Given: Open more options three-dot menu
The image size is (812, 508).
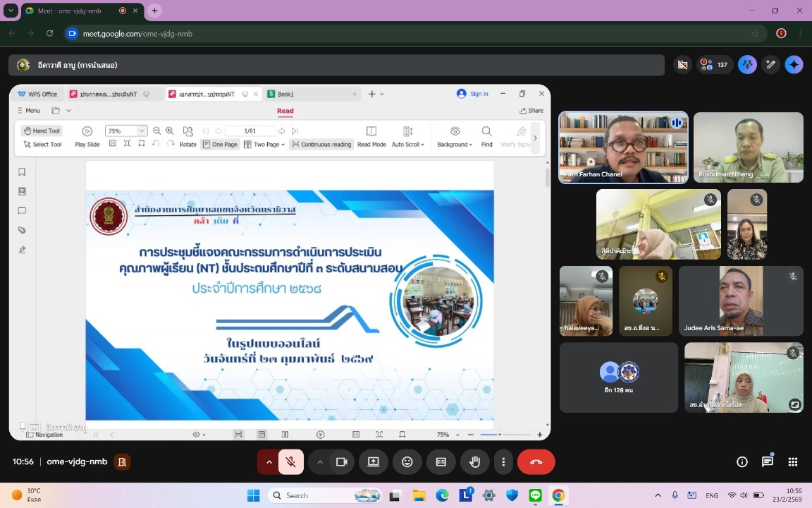Looking at the screenshot, I should click(x=503, y=462).
